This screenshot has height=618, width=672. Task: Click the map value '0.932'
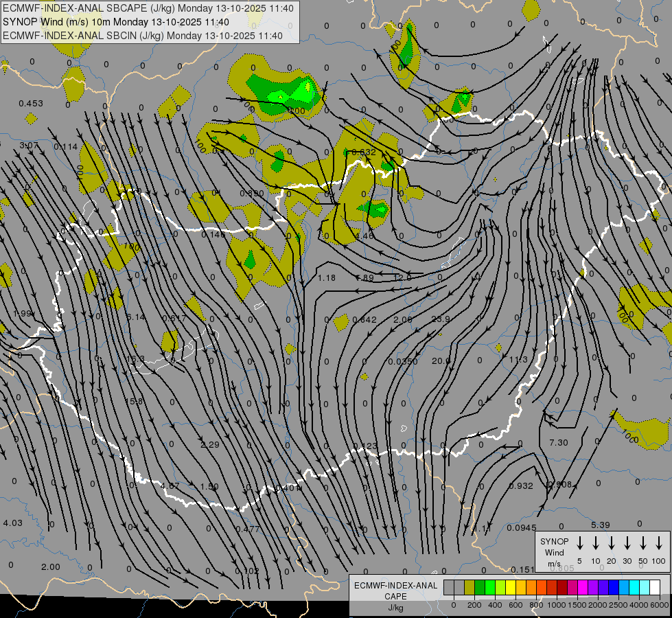521,486
